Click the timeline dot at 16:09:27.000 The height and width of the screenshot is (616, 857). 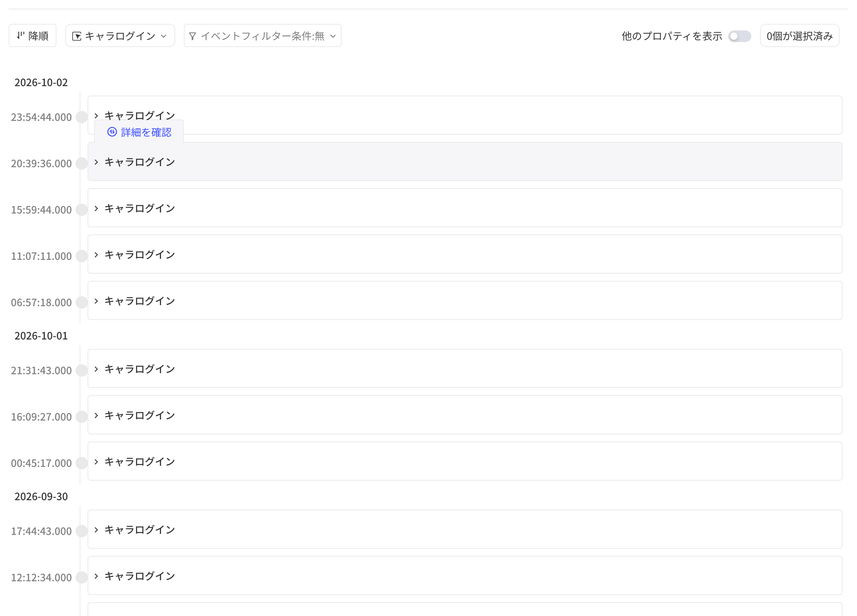82,417
